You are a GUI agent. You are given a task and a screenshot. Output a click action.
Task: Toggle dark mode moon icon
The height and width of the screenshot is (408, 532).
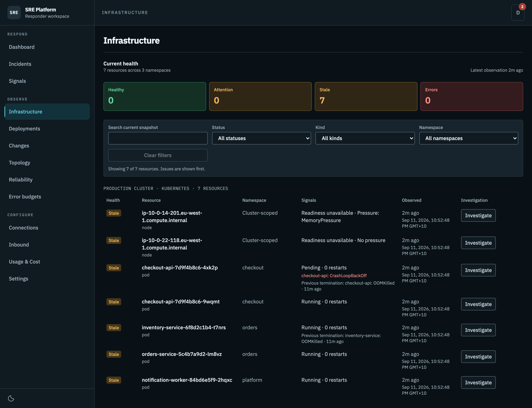pyautogui.click(x=11, y=398)
